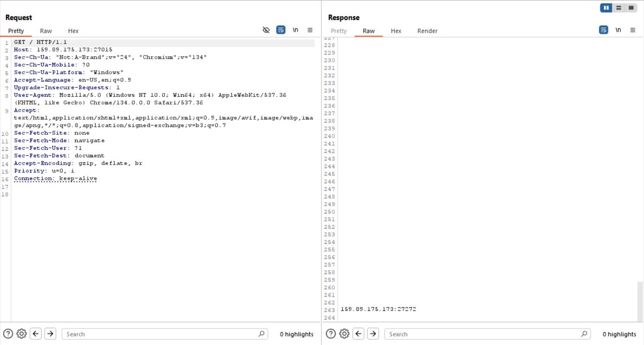644x345 pixels.
Task: Focus the Response search input field
Action: tap(487, 334)
